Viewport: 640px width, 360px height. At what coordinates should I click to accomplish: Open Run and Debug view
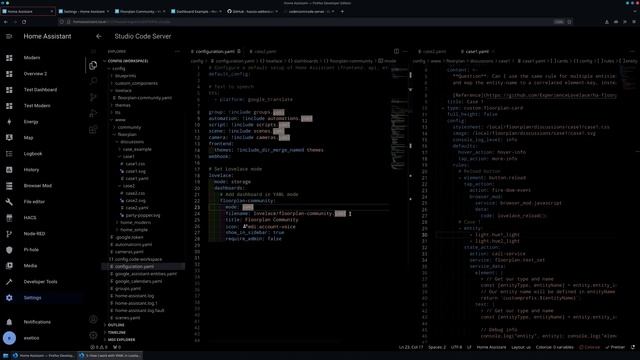[93, 113]
